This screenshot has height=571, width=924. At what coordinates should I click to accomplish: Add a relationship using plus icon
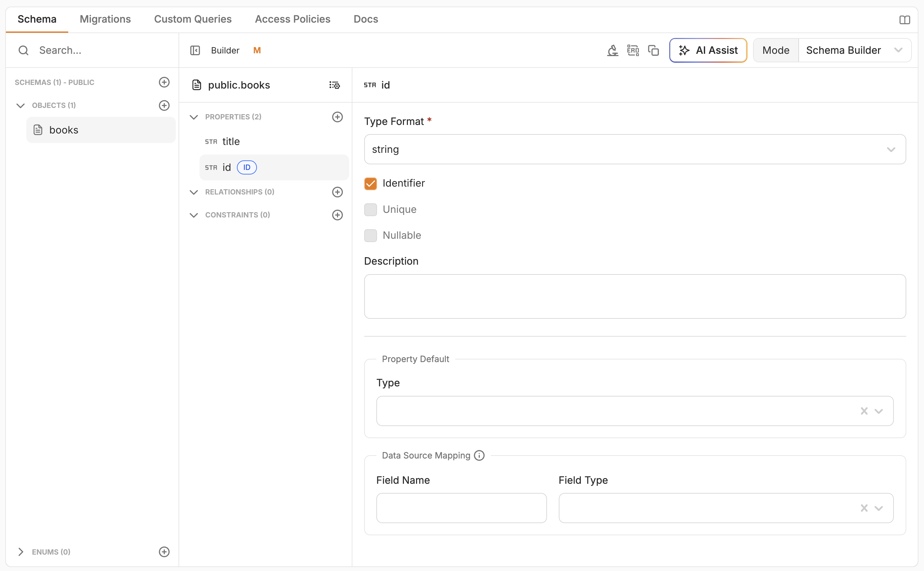coord(337,192)
